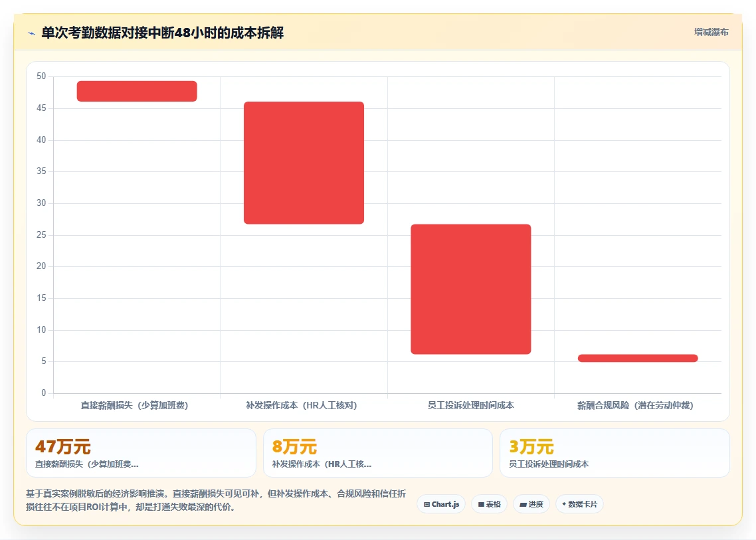Screen dimensions: 756x540
Task: Click the thin red bar for 薪酬合规风险
Action: [x=637, y=358]
